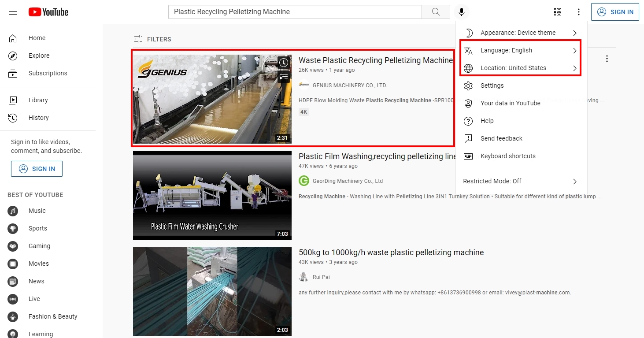Open 500kg to 1000kg/h waste plastic pelletizing title
Image resolution: width=644 pixels, height=338 pixels.
[391, 253]
